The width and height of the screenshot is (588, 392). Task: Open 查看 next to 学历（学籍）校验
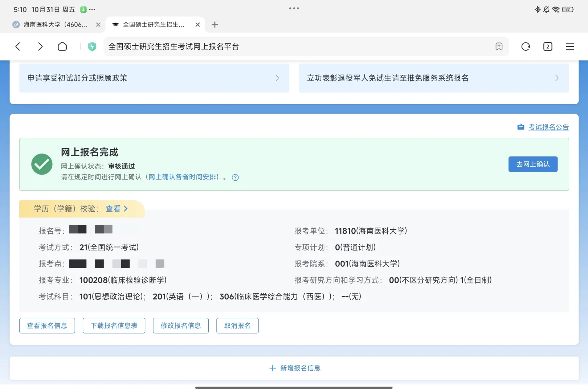114,209
